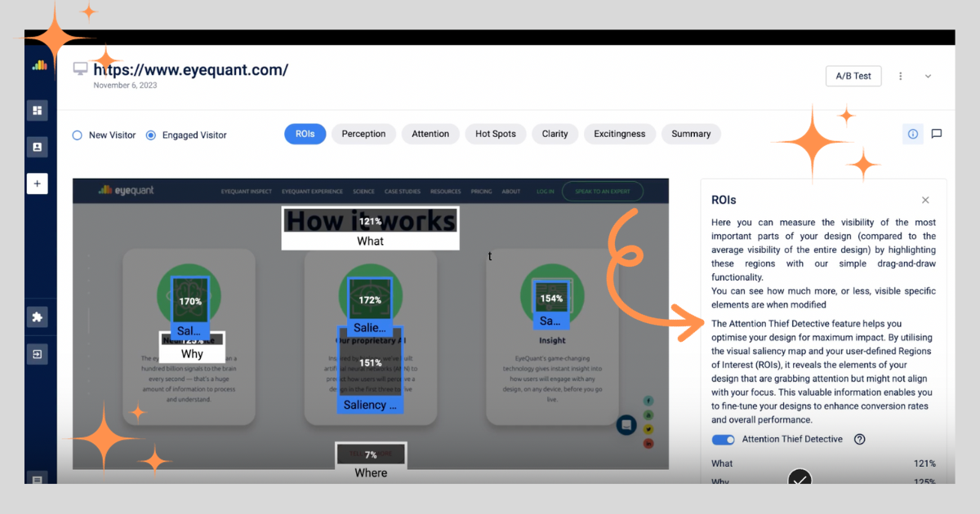Click the plus icon to add analysis

pos(37,184)
